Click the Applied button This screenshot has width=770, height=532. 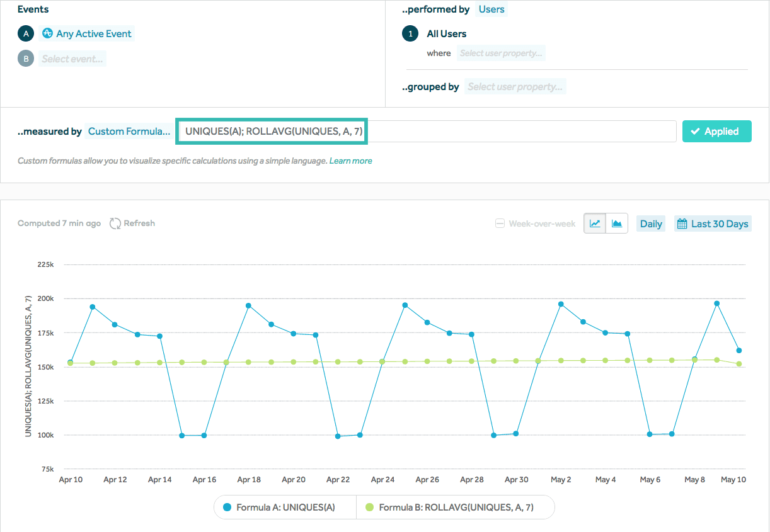pos(716,132)
